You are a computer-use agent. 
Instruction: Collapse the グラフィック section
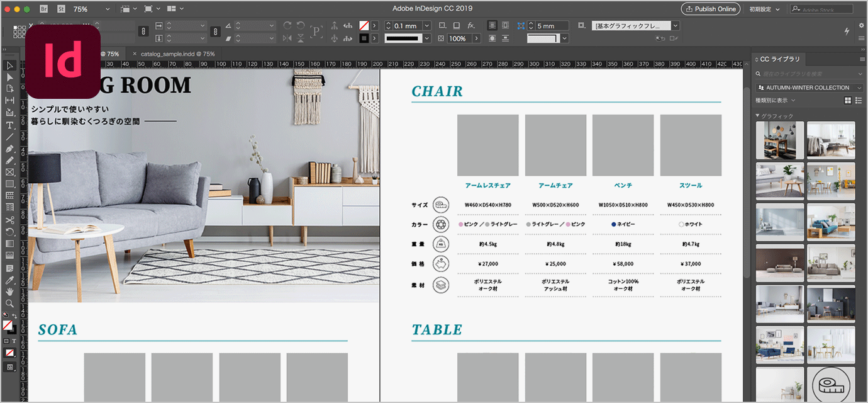[x=758, y=116]
